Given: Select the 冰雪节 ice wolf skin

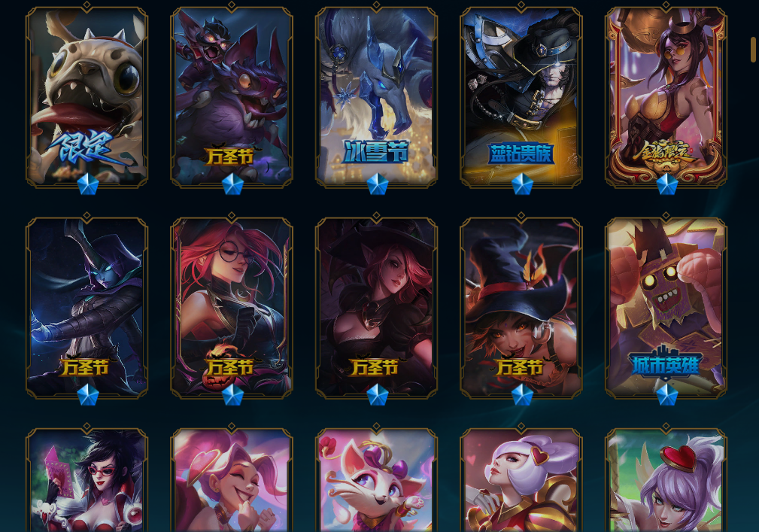Looking at the screenshot, I should point(376,97).
